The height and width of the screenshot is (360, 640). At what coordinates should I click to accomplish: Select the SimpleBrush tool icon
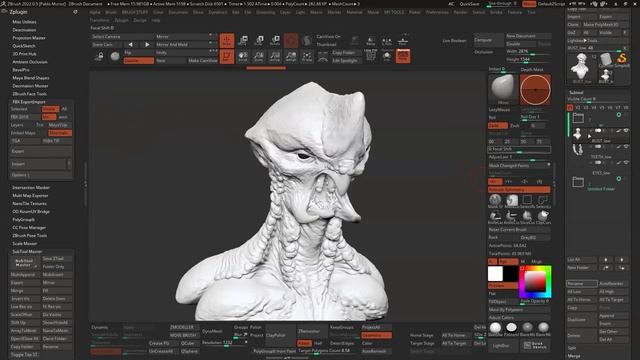point(622,60)
